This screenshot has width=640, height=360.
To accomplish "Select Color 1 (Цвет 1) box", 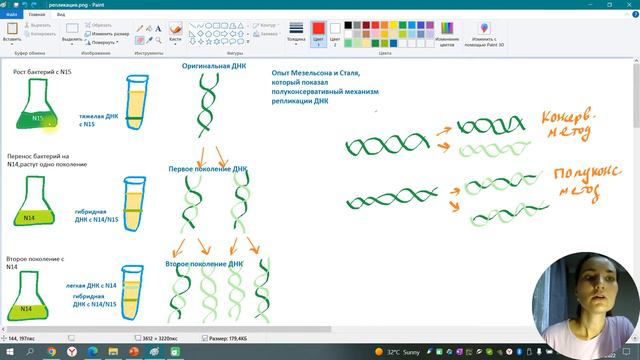I will pos(318,34).
